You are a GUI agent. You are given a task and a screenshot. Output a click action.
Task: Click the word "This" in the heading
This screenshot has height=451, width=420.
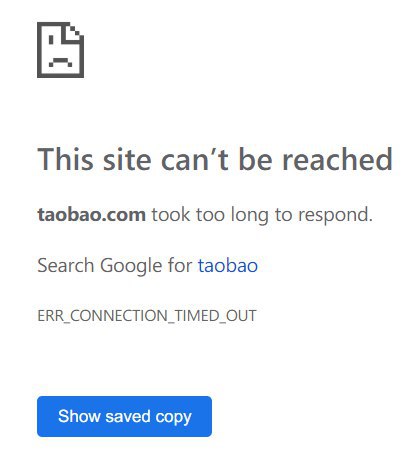pos(65,159)
